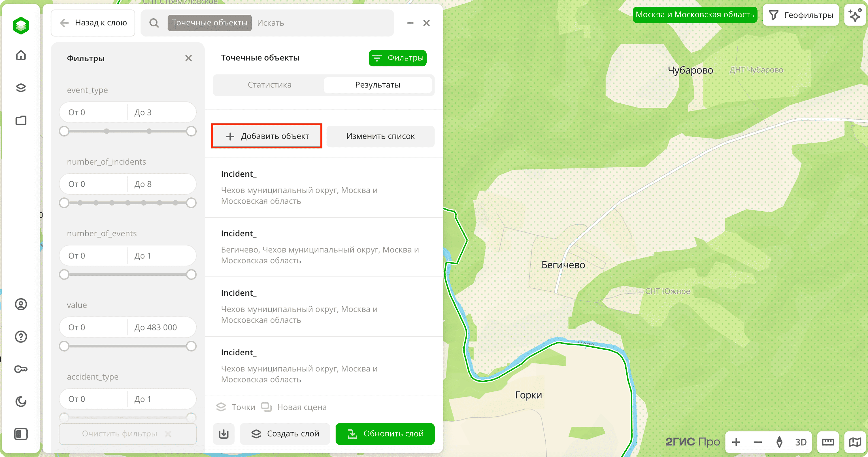
Task: Select the ruler measurement tool
Action: coord(827,442)
